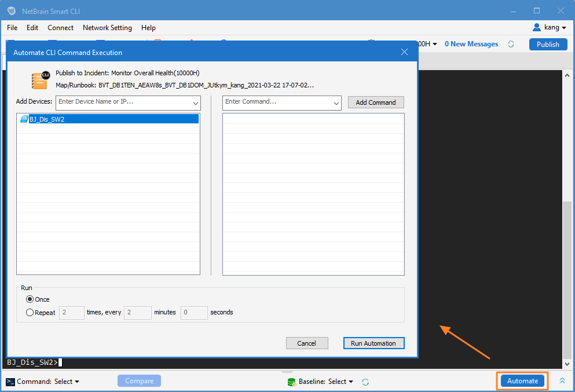Click the terminal scrollbar up arrow
The image size is (575, 392).
click(x=567, y=75)
